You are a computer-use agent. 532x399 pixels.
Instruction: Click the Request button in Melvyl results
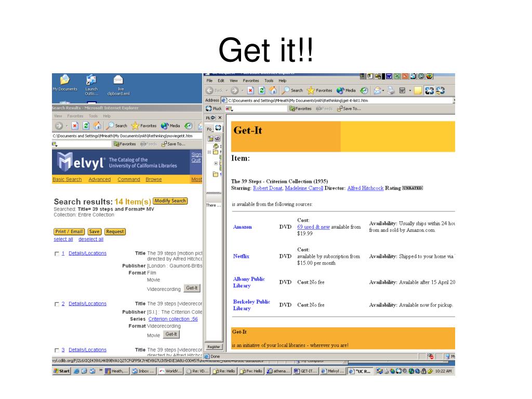(115, 232)
